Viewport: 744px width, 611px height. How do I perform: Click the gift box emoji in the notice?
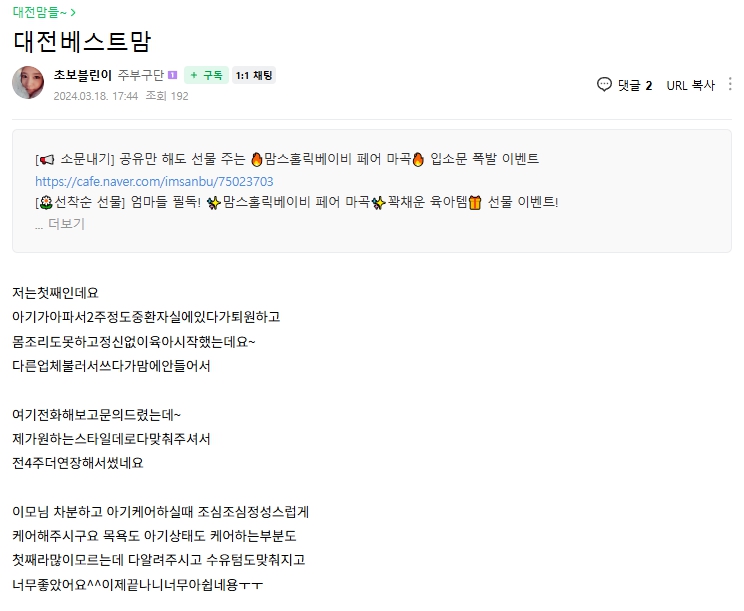pyautogui.click(x=475, y=203)
